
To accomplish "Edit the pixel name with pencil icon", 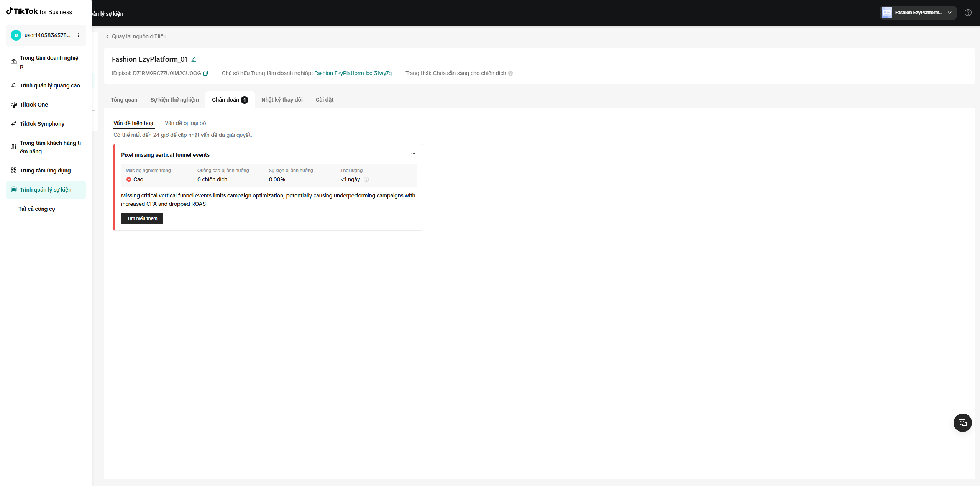I will (194, 59).
